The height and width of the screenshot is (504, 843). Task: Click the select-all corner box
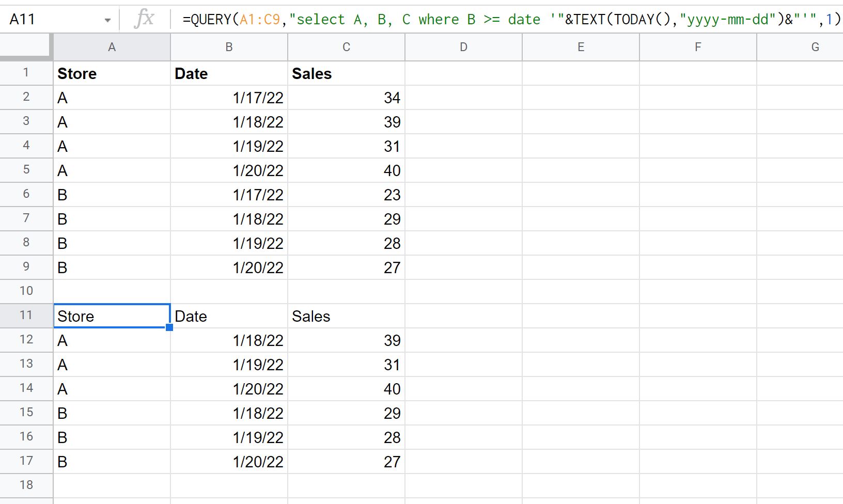pos(26,47)
